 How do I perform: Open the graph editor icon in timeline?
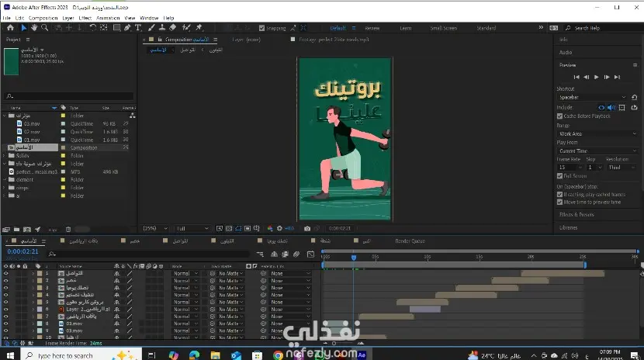[x=311, y=254]
